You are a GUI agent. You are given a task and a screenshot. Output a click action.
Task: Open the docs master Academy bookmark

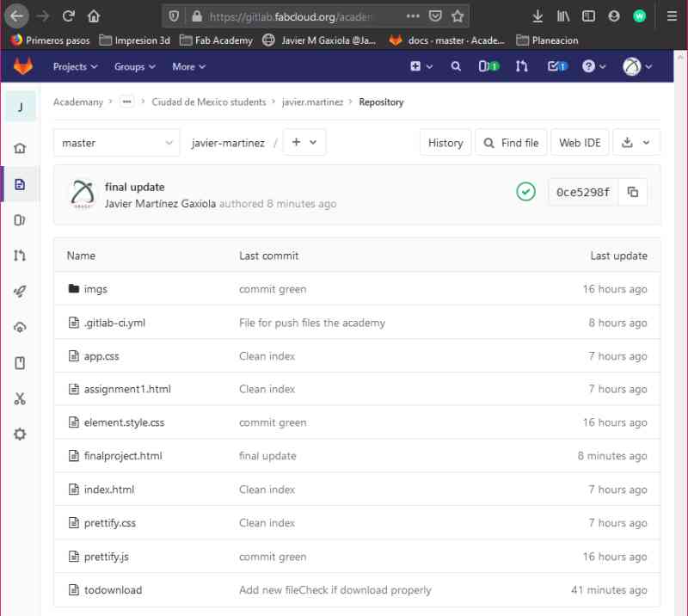coord(446,40)
